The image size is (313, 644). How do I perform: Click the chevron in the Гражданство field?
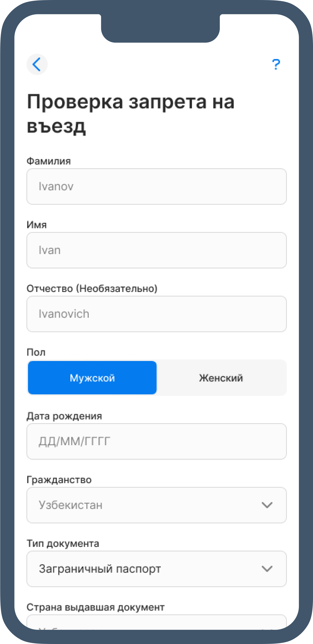(267, 505)
